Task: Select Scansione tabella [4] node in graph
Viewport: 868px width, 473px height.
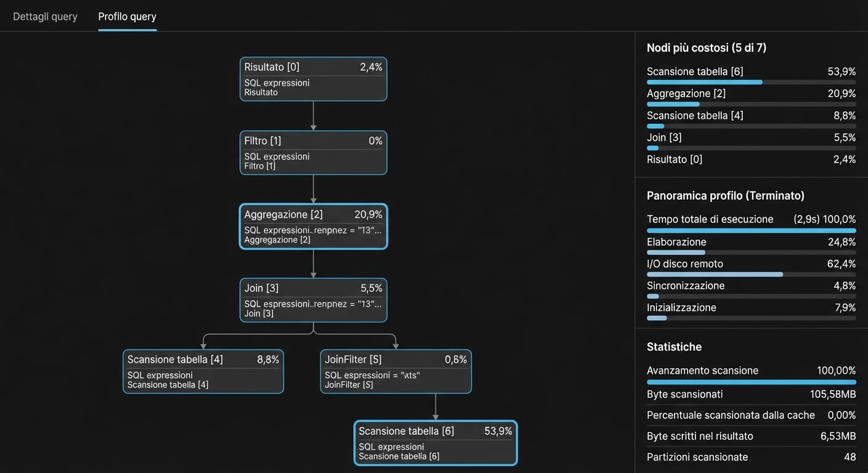Action: coord(203,371)
